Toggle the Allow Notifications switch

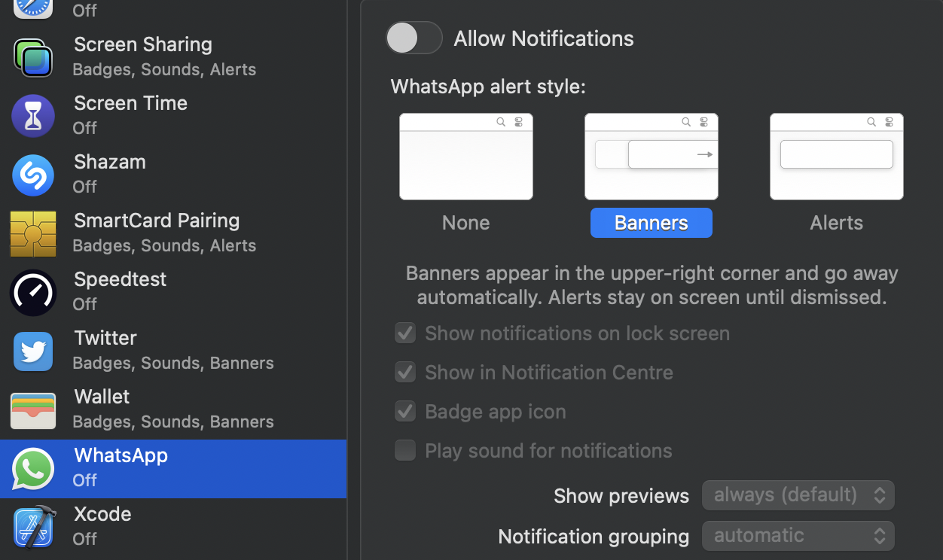(x=414, y=38)
